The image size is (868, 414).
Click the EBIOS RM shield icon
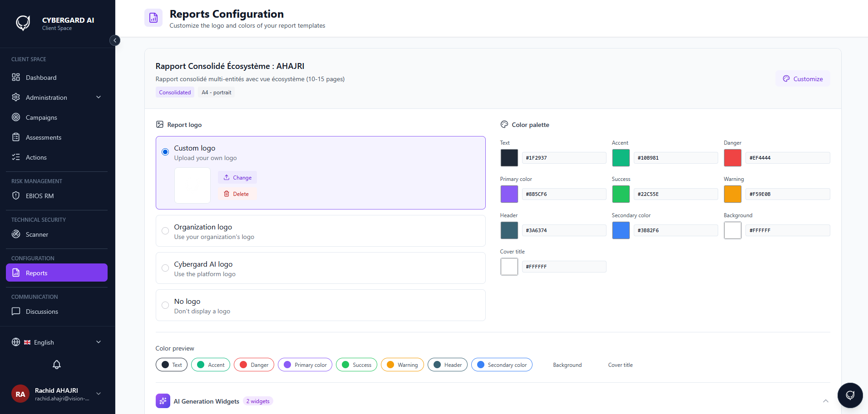pyautogui.click(x=16, y=195)
